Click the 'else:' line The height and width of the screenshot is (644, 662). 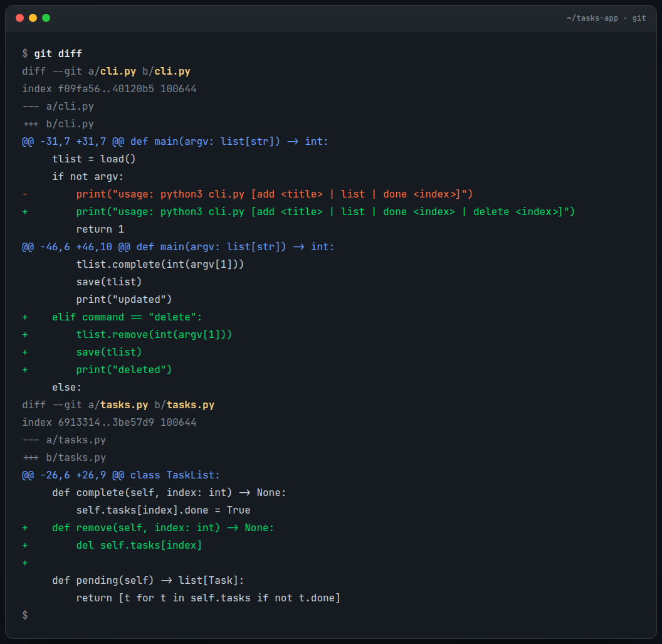click(66, 388)
